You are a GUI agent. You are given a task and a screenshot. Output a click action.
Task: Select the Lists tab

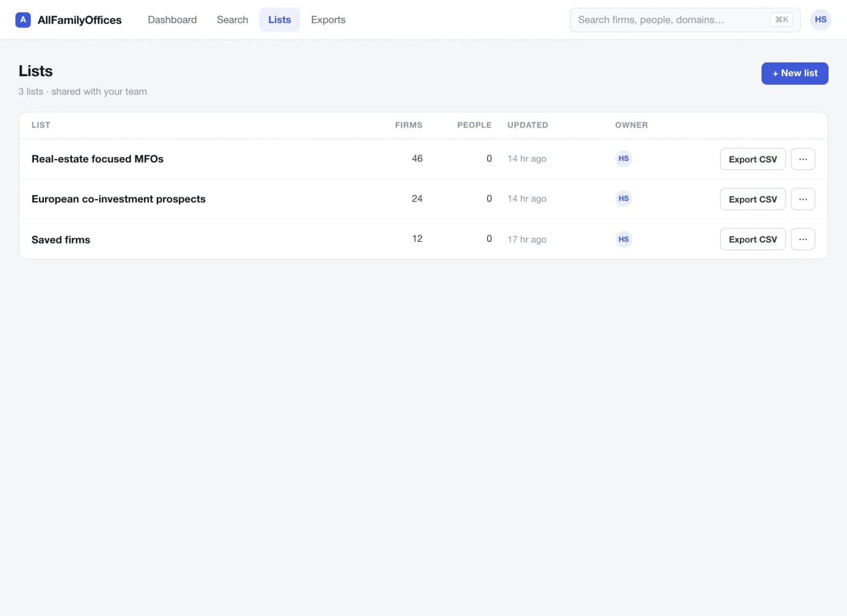pyautogui.click(x=280, y=20)
